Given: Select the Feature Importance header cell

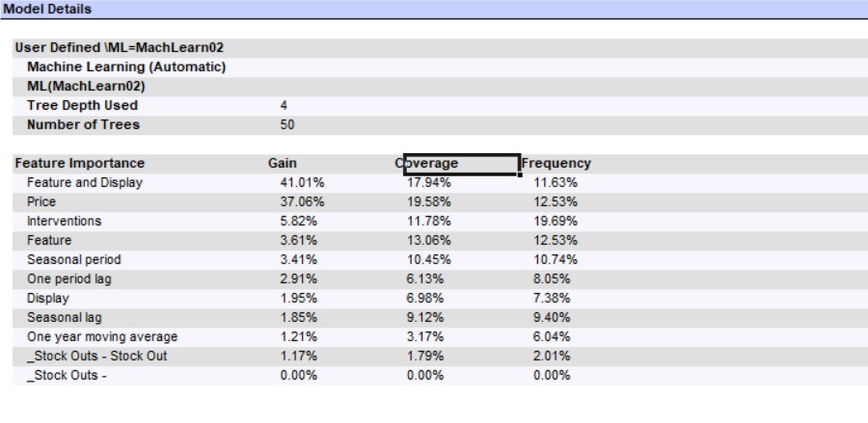Looking at the screenshot, I should (80, 164).
